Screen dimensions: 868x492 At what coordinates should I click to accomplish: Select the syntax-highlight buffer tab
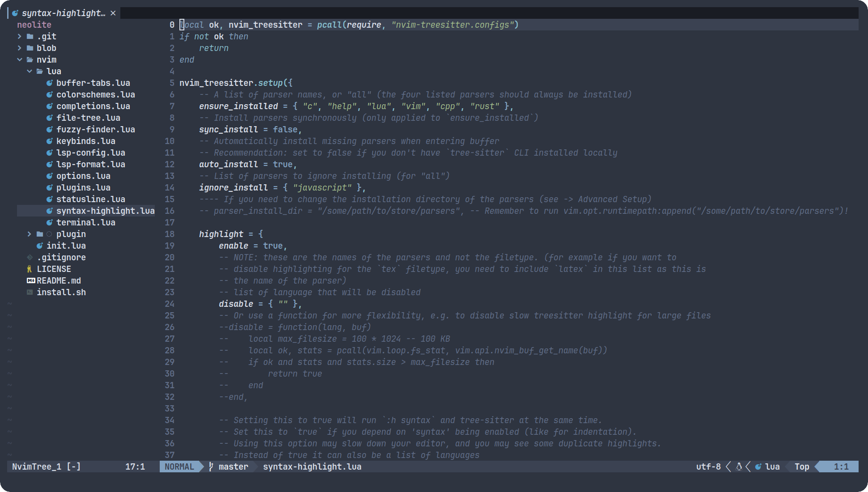(63, 13)
